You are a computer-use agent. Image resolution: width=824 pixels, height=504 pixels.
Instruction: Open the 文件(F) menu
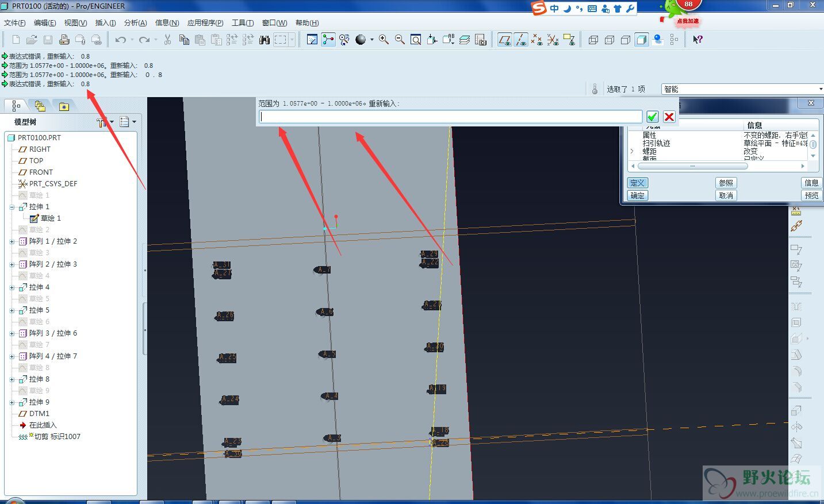point(15,23)
